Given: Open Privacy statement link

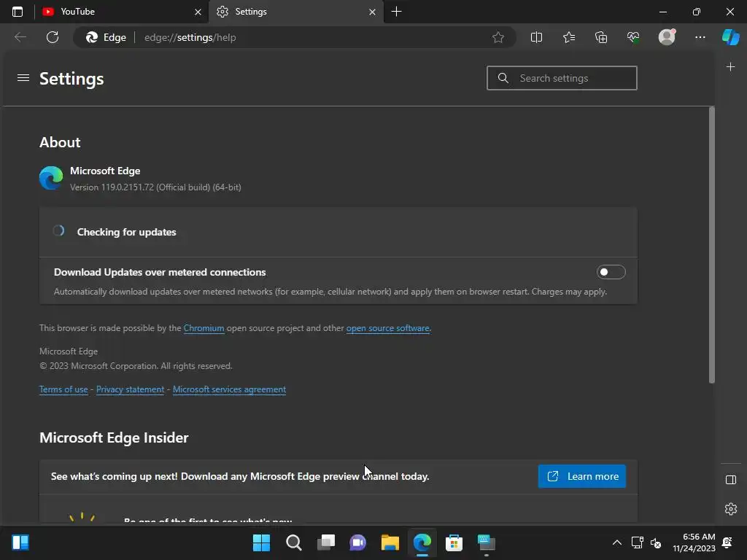Looking at the screenshot, I should point(130,389).
